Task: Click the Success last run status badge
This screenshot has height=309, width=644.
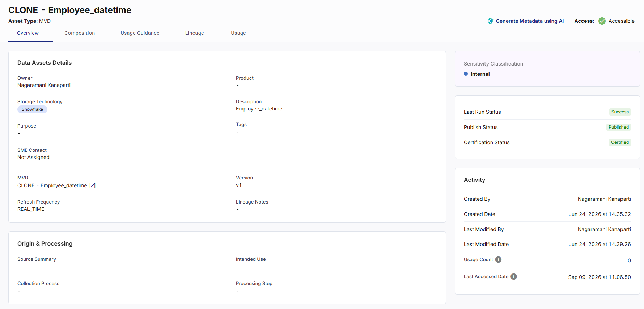Action: click(x=620, y=112)
